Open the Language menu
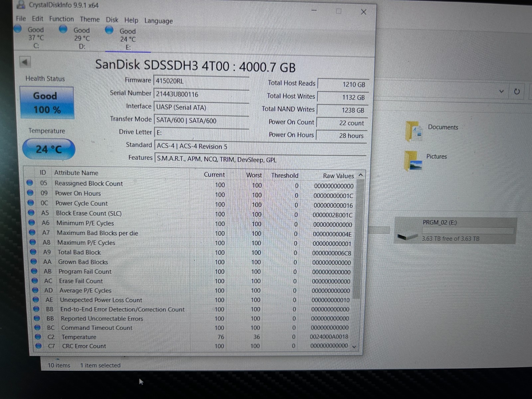The width and height of the screenshot is (532, 399). [159, 21]
